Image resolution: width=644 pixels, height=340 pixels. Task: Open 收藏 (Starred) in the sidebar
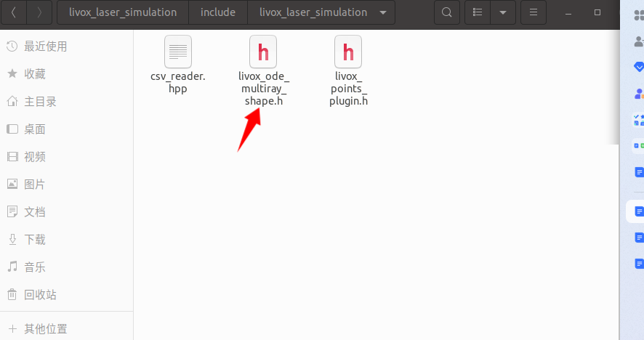(x=67, y=74)
